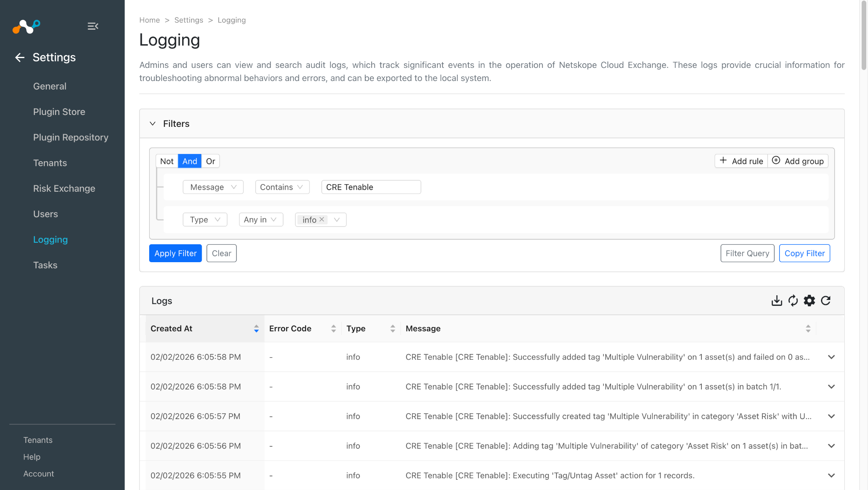Click the page vertical scrollbar

click(x=864, y=36)
